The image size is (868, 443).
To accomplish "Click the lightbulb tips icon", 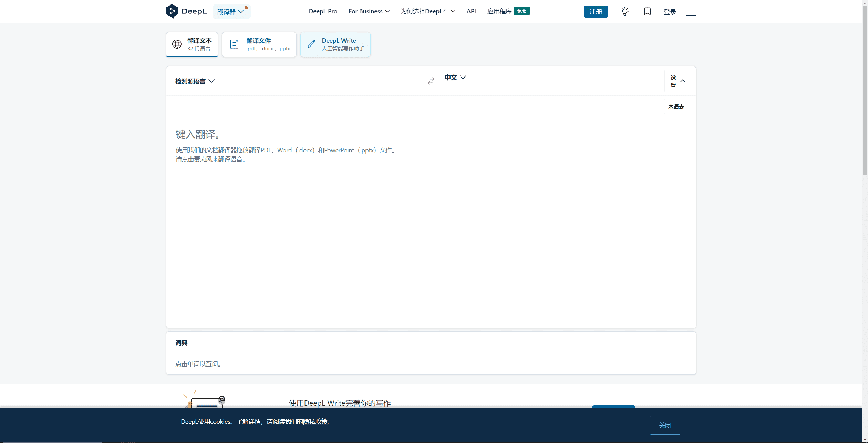I will tap(624, 11).
